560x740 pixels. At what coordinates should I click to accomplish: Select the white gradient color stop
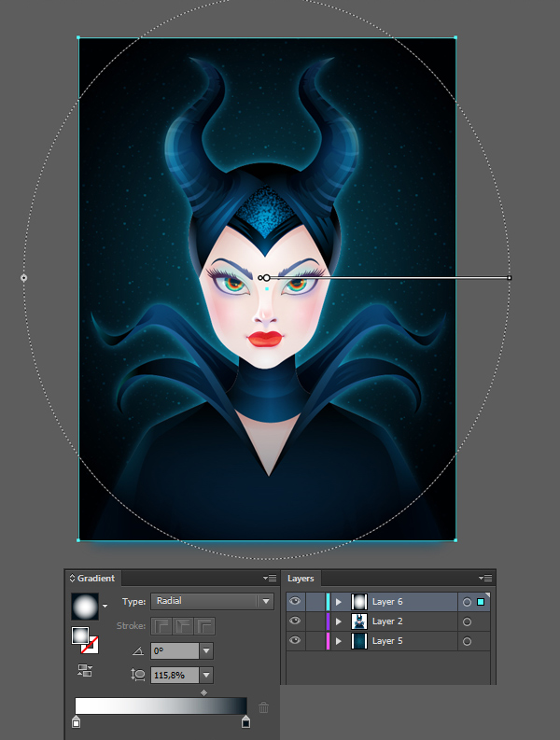click(76, 721)
